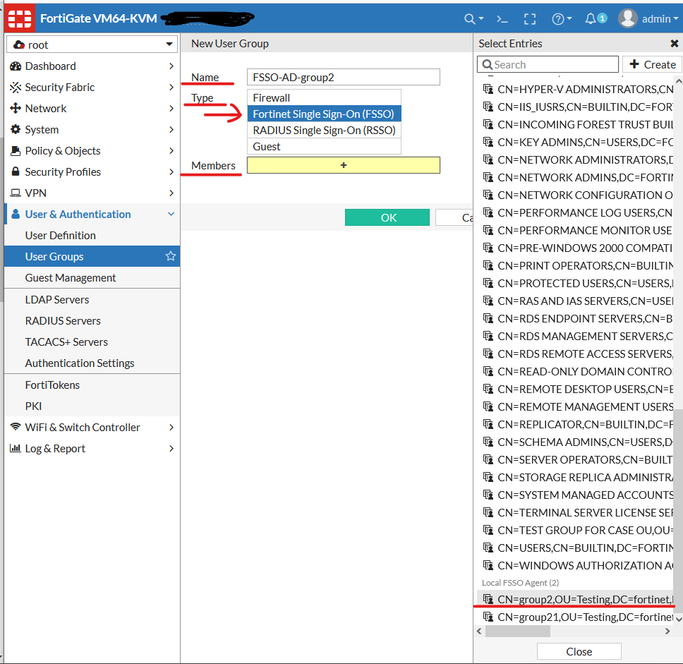Close the Select Entries panel
Viewport: 683px width, 664px height.
pos(674,44)
